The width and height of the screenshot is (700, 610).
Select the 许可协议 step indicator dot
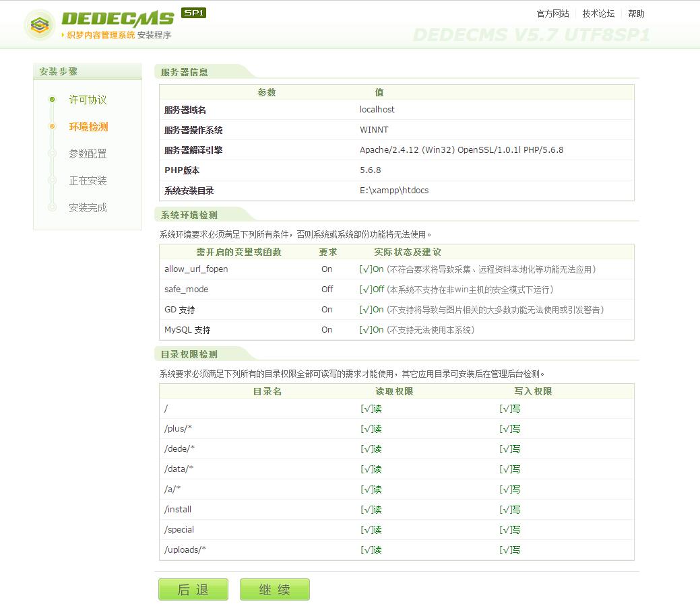tap(53, 100)
